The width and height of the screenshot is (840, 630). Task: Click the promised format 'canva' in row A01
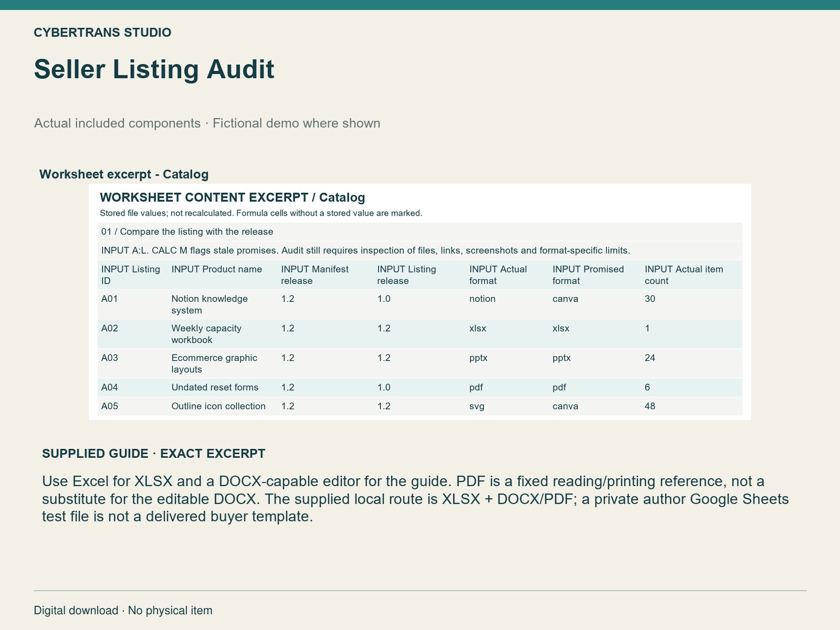click(565, 299)
